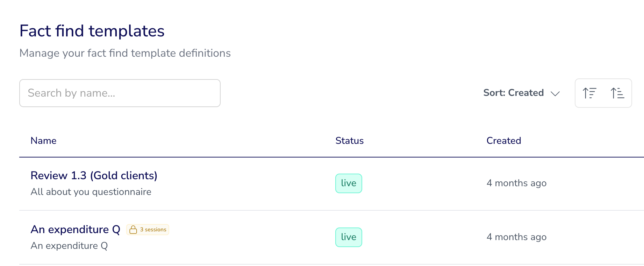Open the An expenditure Q template title
Viewport: 644px width, 266px height.
pos(76,229)
